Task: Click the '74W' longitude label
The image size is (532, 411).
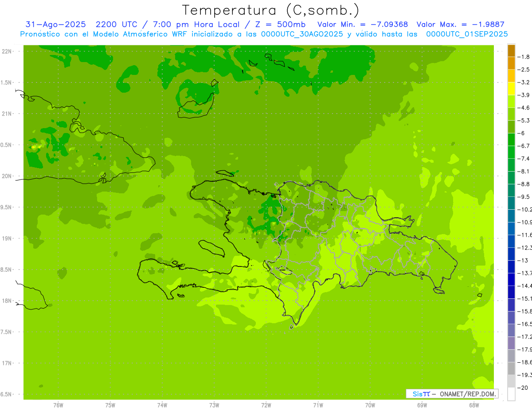Action: (x=162, y=405)
